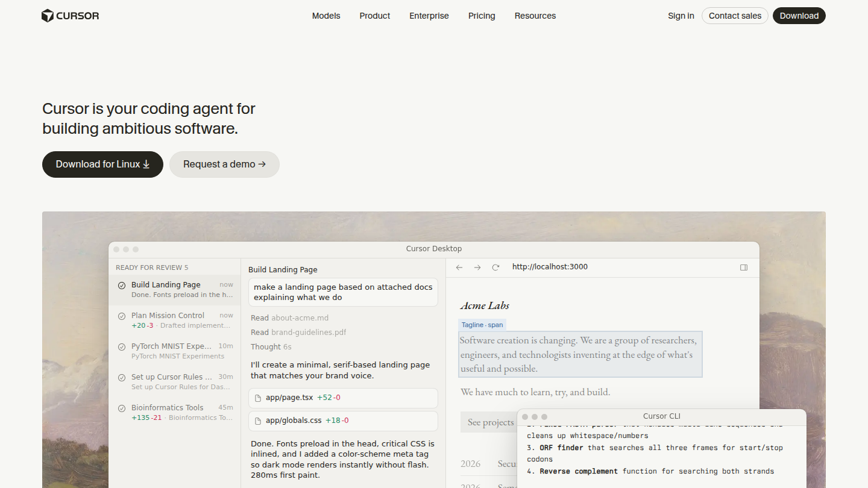Reload the localhost preview page
Screen dimensions: 868x488
(495, 267)
